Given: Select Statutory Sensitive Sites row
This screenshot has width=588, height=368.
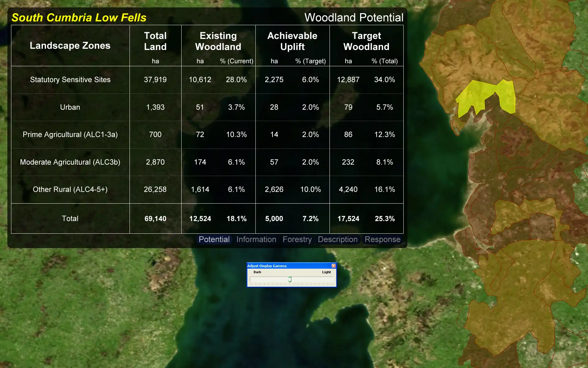Looking at the screenshot, I should (207, 79).
